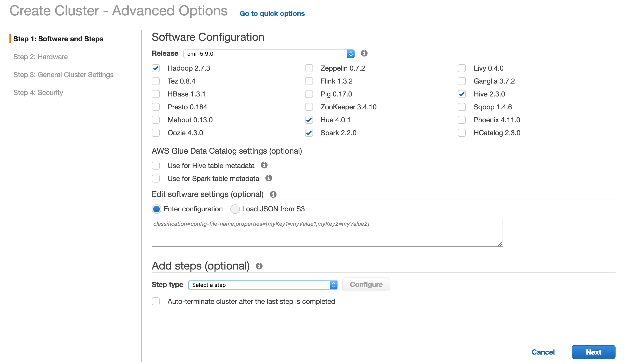This screenshot has width=624, height=364.
Task: Click the info icon for Spark table metadata
Action: click(268, 178)
